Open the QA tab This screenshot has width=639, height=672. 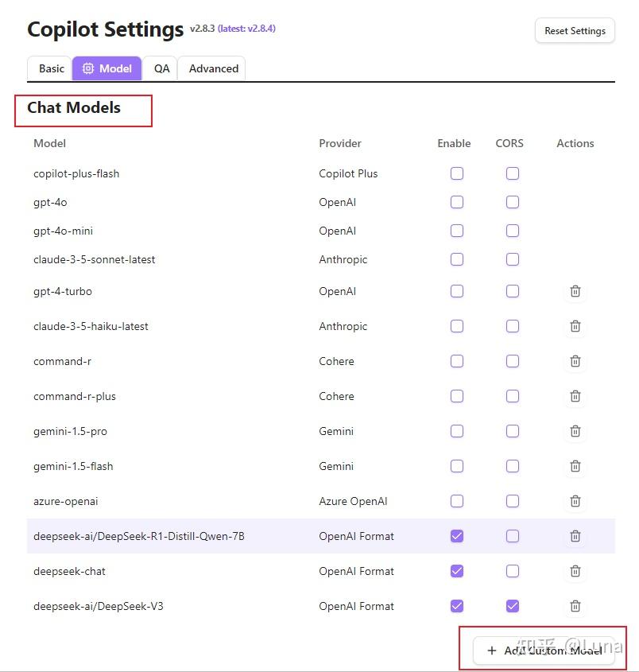coord(161,68)
